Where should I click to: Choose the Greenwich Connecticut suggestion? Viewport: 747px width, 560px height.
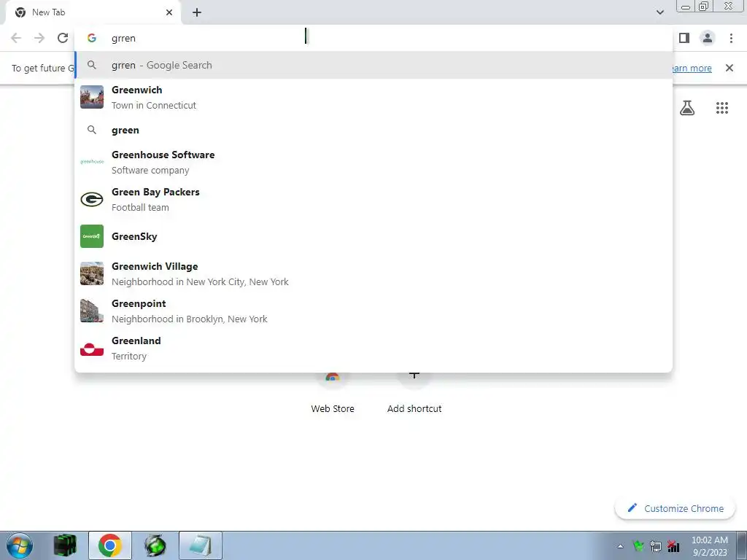tap(374, 97)
